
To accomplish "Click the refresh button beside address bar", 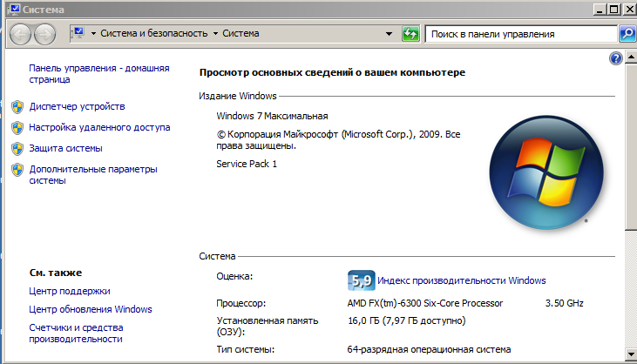I will pyautogui.click(x=410, y=34).
